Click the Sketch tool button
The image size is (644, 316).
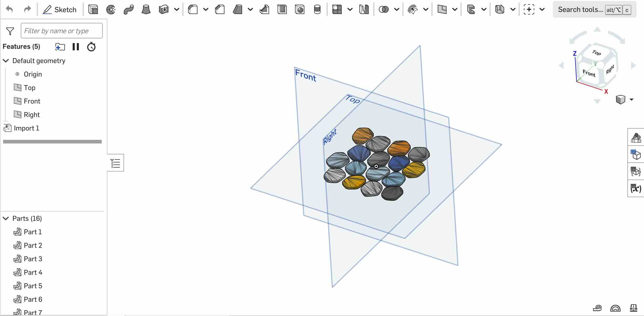click(60, 10)
